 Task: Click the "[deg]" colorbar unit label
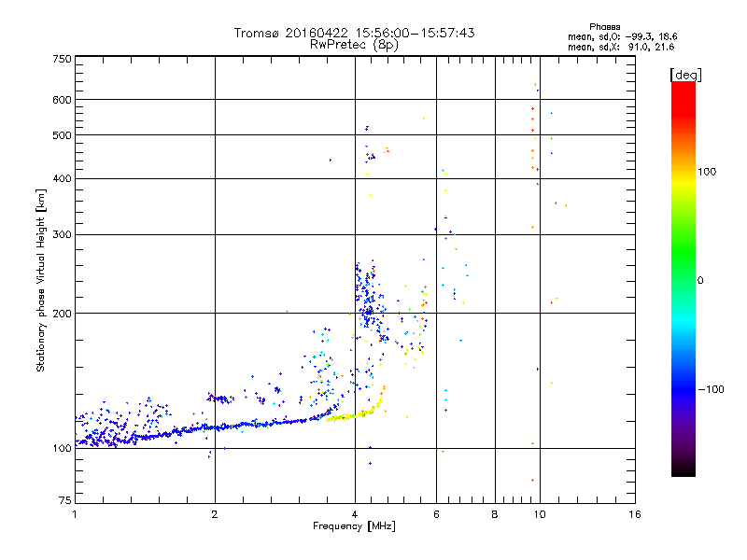click(685, 75)
